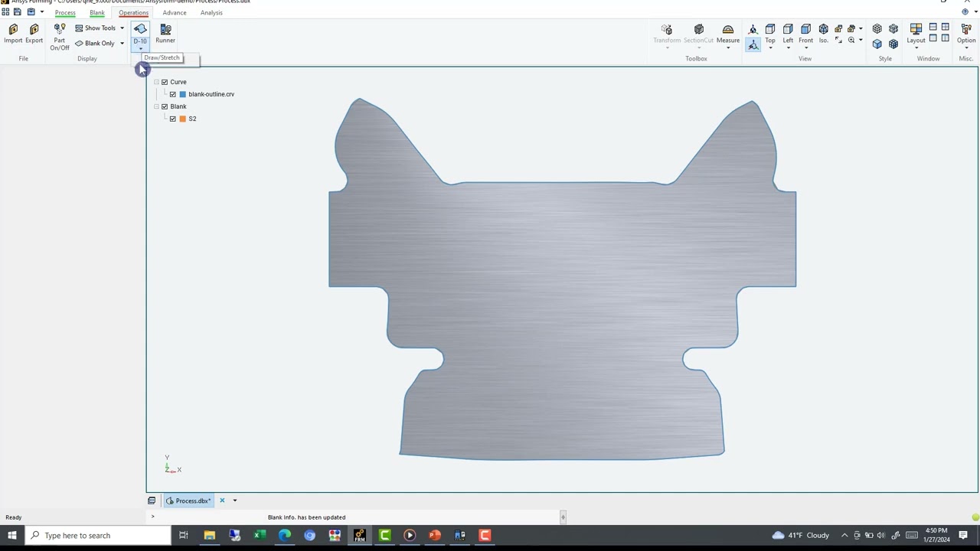Expand the D-10 dropdown arrow
The image size is (980, 551).
(140, 49)
